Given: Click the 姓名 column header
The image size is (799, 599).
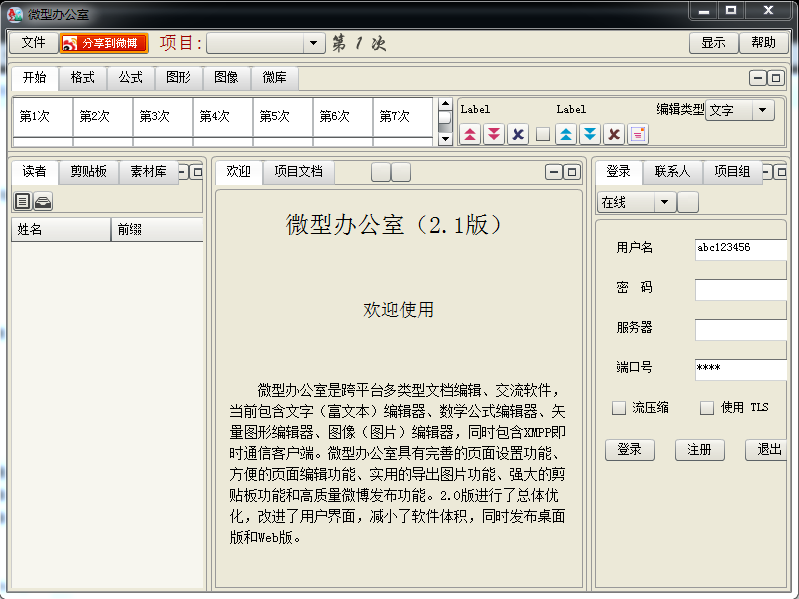Looking at the screenshot, I should coord(61,230).
